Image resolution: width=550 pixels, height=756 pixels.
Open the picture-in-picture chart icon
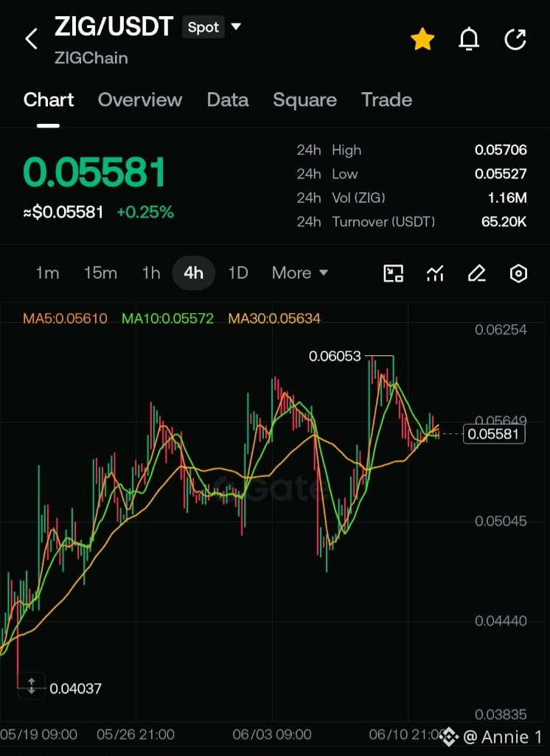coord(393,273)
